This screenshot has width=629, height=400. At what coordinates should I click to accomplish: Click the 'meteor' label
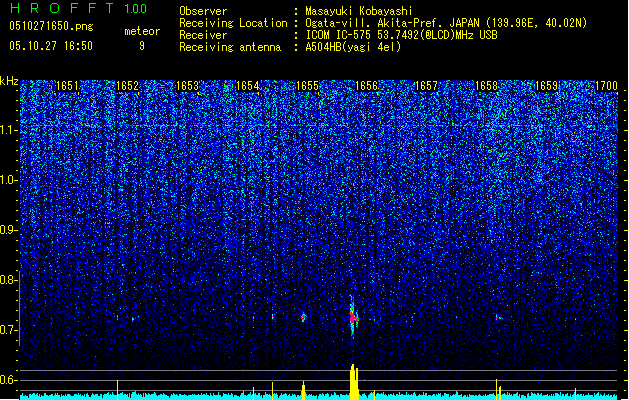click(x=142, y=31)
